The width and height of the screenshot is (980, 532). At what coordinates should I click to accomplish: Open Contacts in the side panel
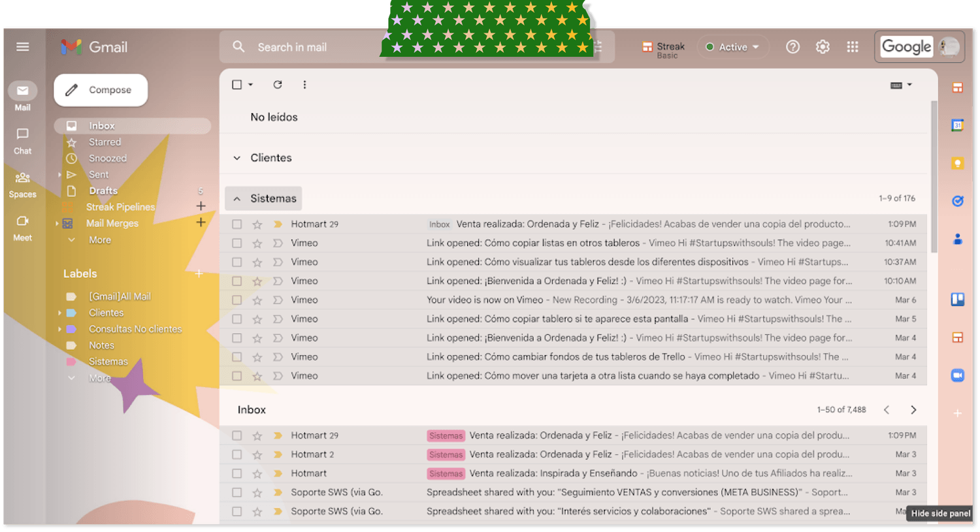(958, 239)
